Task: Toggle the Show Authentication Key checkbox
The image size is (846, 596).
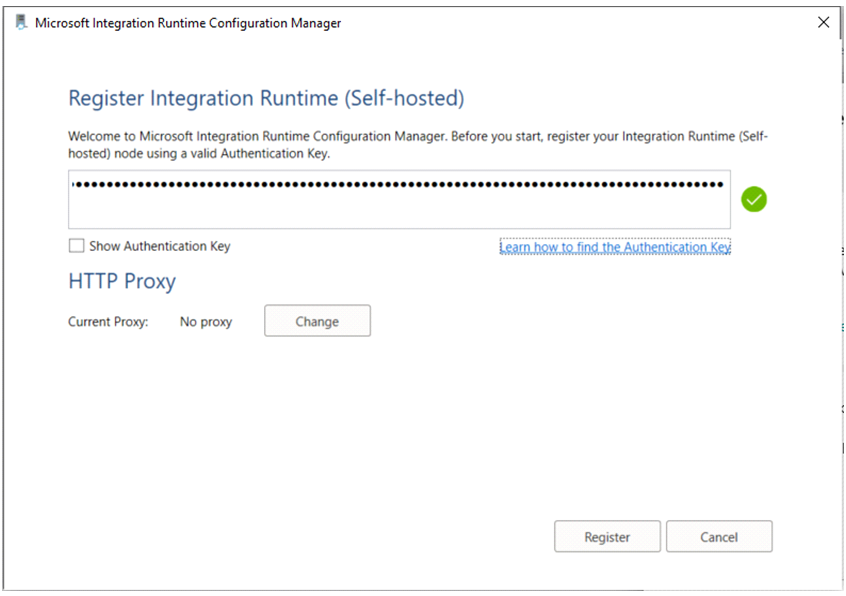Action: (76, 245)
